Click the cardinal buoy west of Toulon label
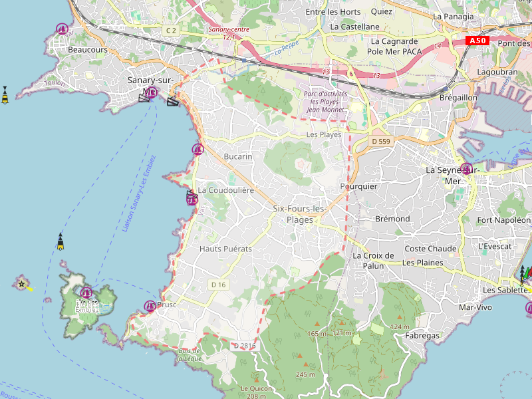 5,96
